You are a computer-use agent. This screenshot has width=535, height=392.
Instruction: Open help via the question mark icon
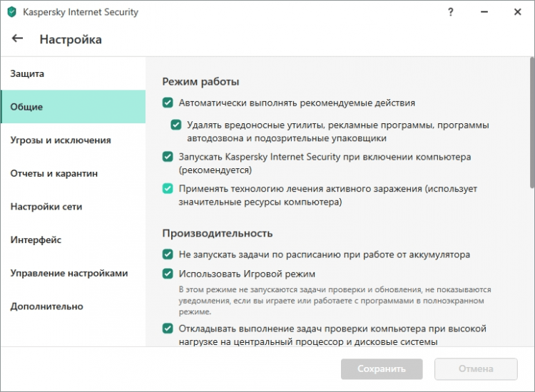[x=450, y=12]
